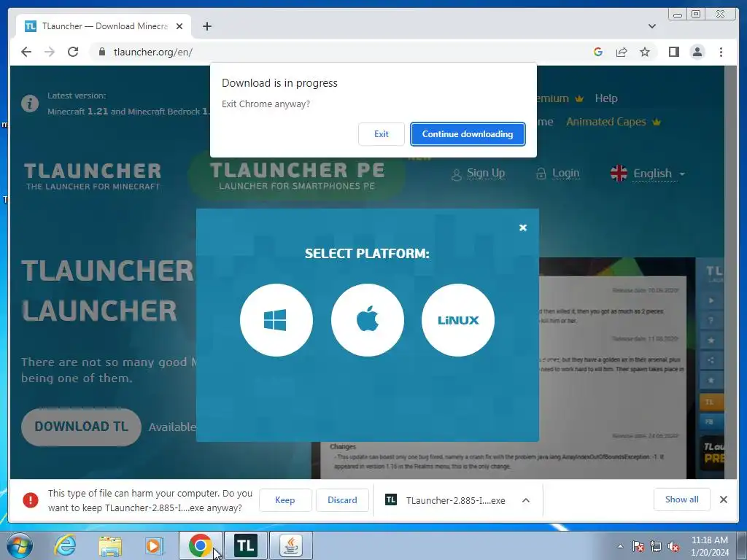Bookmark this tab star icon

(x=645, y=52)
